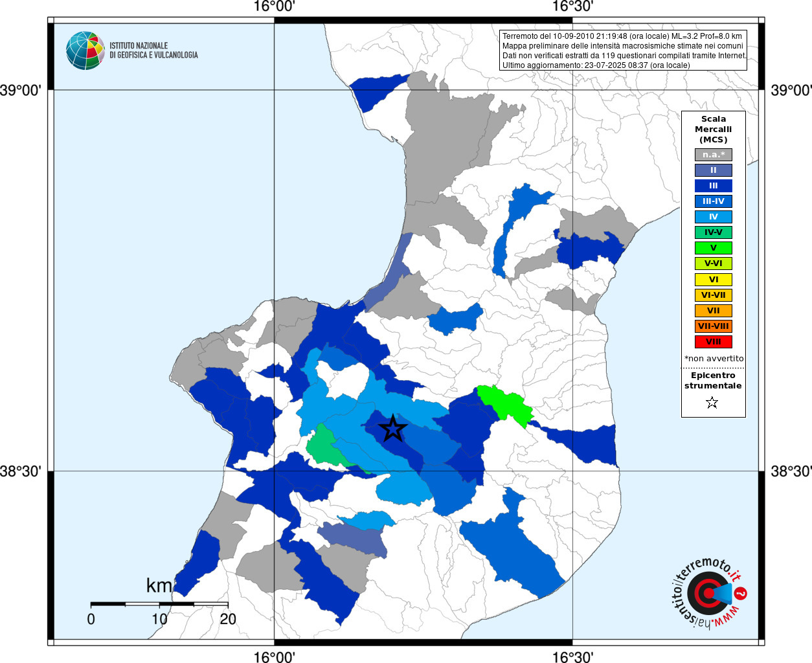Select the intensity II legend swatch
812x663 pixels.
coord(714,170)
